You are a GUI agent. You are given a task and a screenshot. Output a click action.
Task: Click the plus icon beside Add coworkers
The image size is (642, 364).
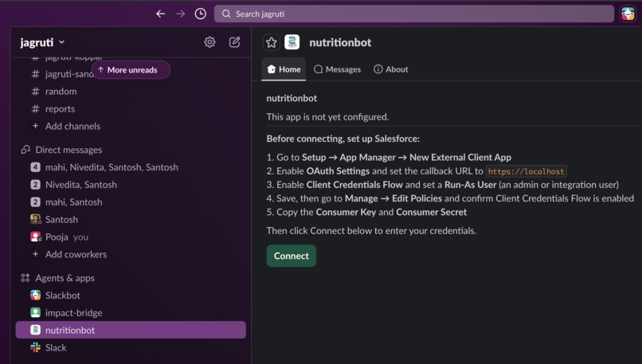pos(36,254)
